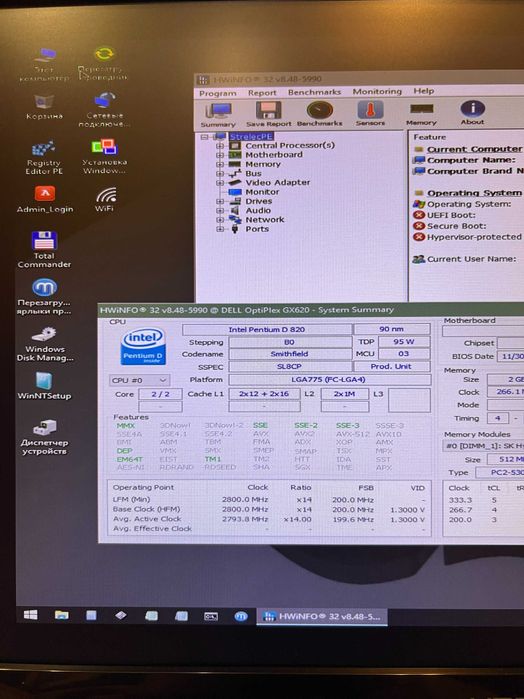The height and width of the screenshot is (699, 524).
Task: Open the Sensors thermometer icon
Action: (370, 114)
